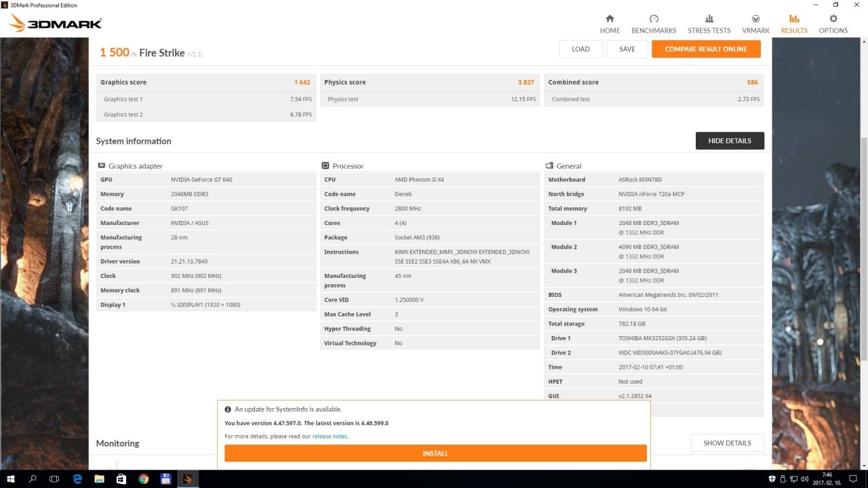
Task: Click the Processor chip icon
Action: 325,165
